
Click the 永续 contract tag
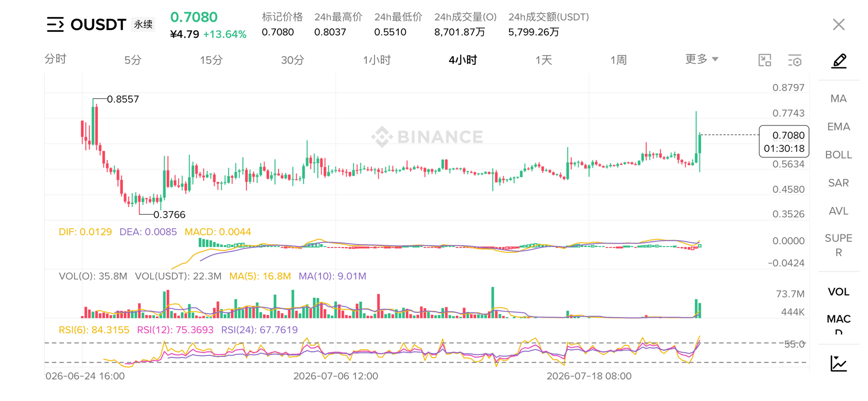pos(143,24)
